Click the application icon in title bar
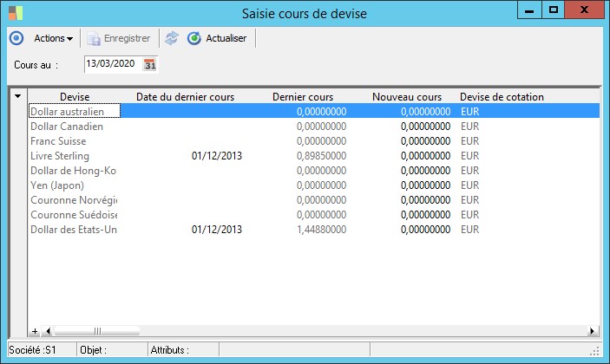610x364 pixels. [x=16, y=13]
